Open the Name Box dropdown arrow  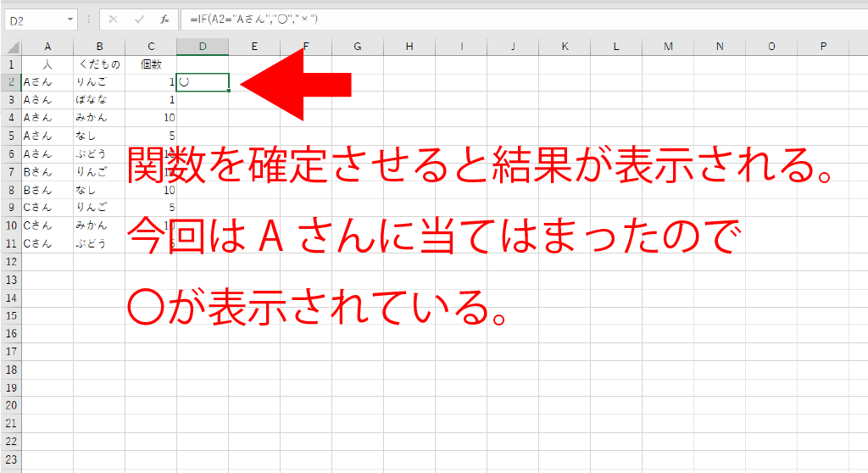pos(70,19)
